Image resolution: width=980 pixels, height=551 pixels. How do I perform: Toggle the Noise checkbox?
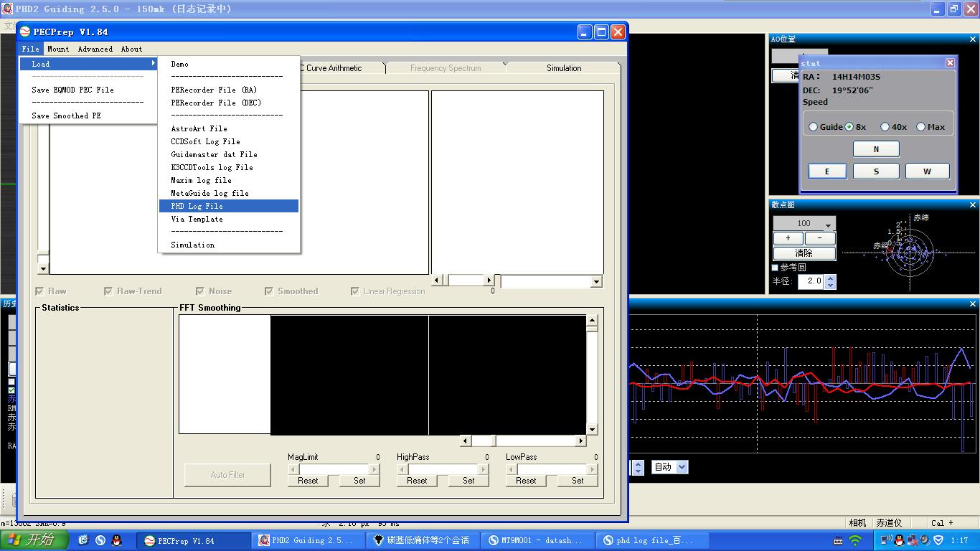[200, 291]
